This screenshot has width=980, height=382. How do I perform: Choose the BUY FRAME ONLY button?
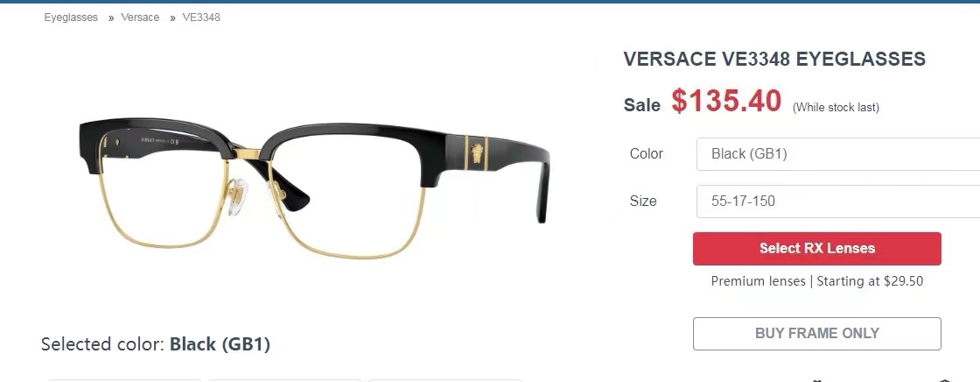point(817,334)
